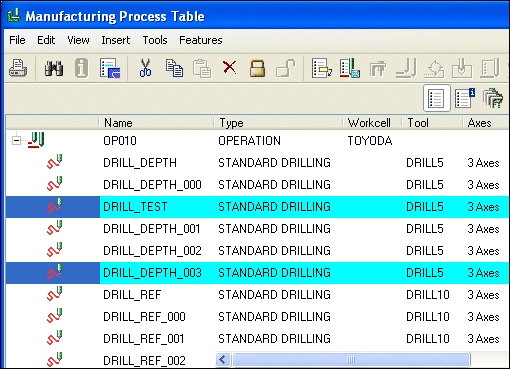This screenshot has height=369, width=510.
Task: Click the horizontal scrollbar thumb
Action: (351, 360)
